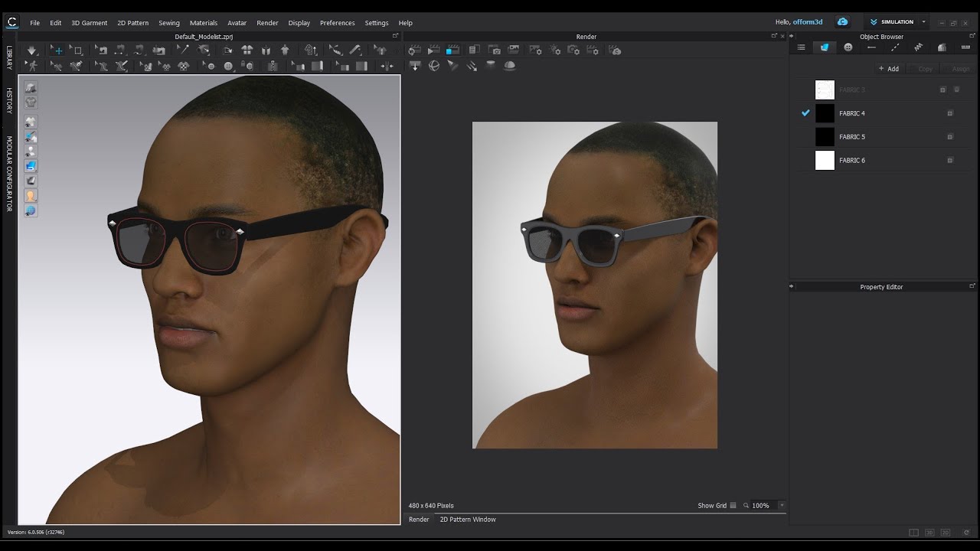This screenshot has height=551, width=980.
Task: Click the Zipper tool icon
Action: 273,67
